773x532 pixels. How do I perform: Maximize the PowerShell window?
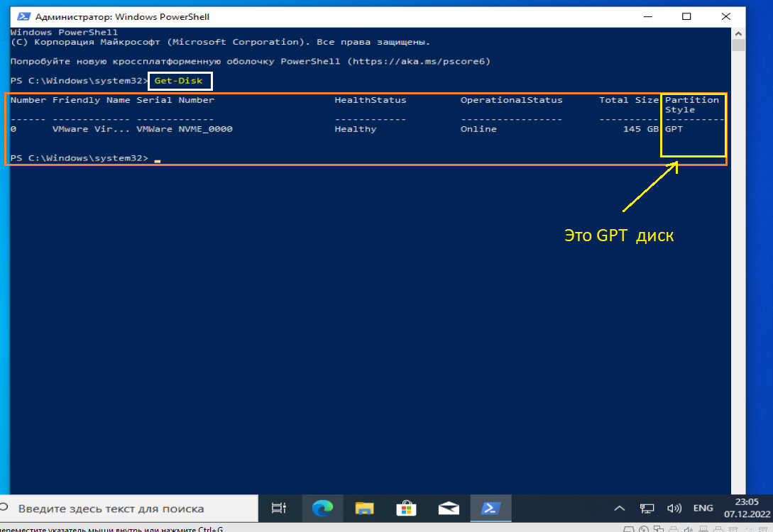tap(686, 17)
